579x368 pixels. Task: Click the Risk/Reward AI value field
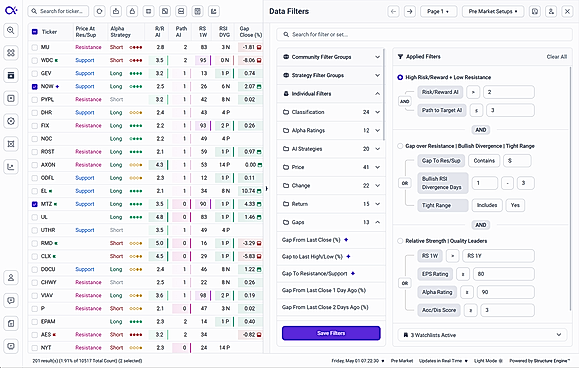click(509, 92)
